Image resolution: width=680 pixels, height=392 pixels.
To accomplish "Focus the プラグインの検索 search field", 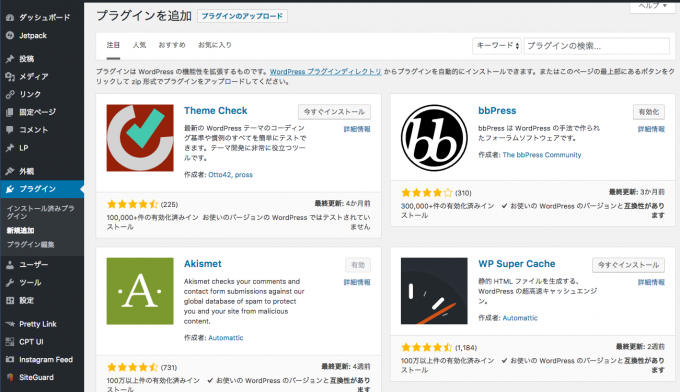I will click(597, 46).
